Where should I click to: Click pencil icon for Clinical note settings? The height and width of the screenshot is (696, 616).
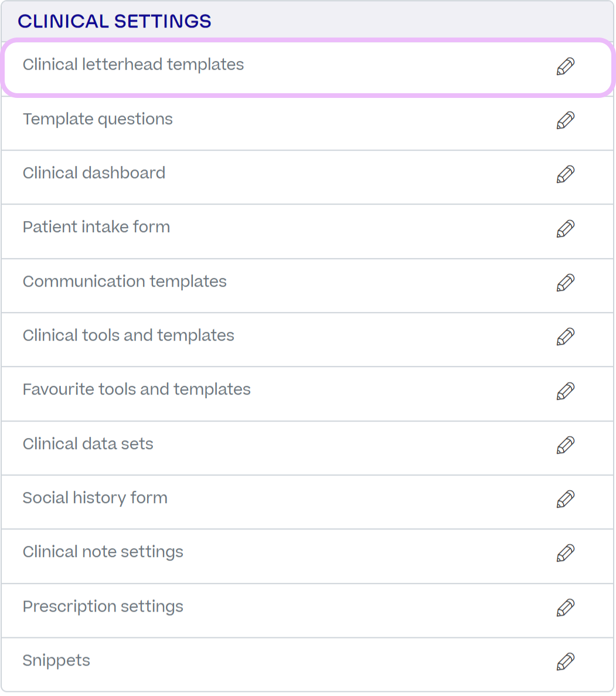coord(566,554)
